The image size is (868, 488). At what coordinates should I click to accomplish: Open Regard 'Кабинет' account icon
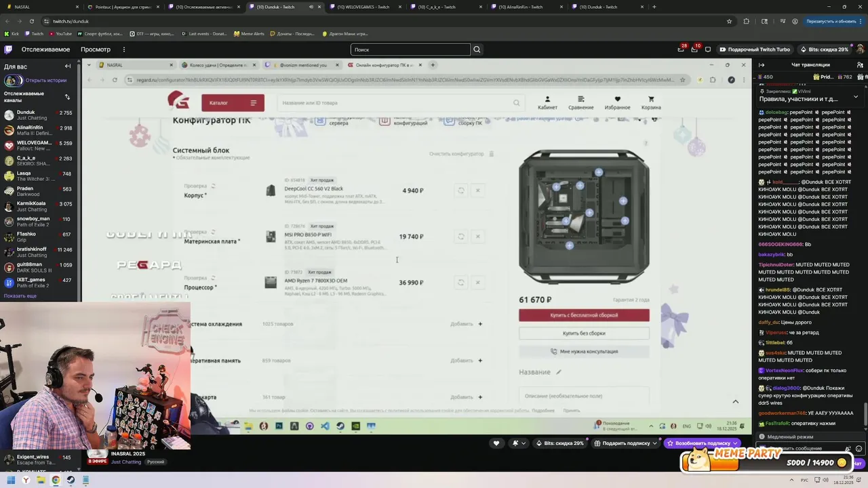point(547,102)
